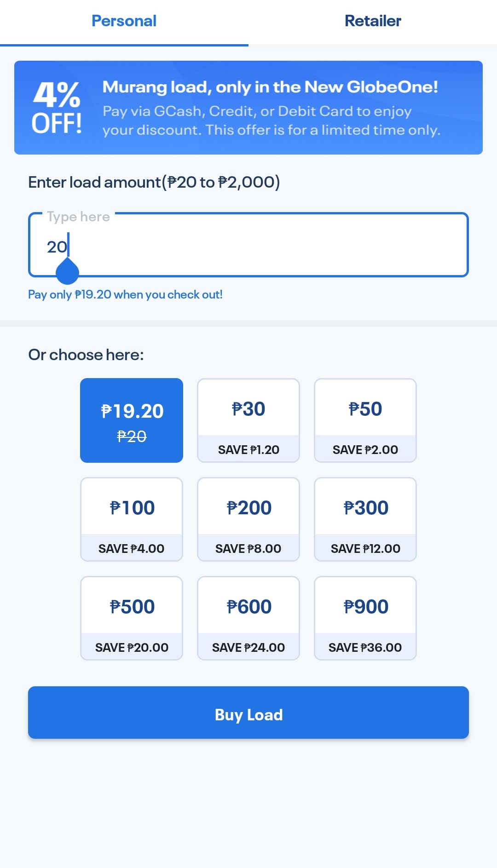The height and width of the screenshot is (868, 497).
Task: Open the Retailer tab
Action: tap(373, 21)
